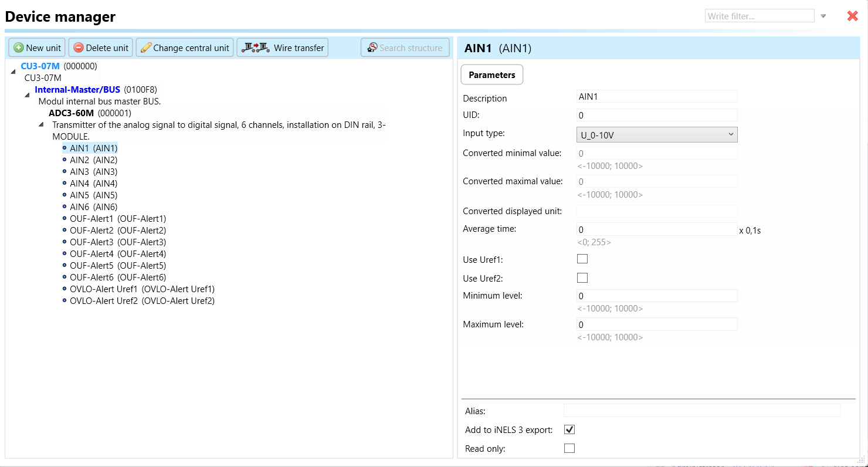Click the red X close icon
The height and width of the screenshot is (467, 868).
(x=853, y=16)
